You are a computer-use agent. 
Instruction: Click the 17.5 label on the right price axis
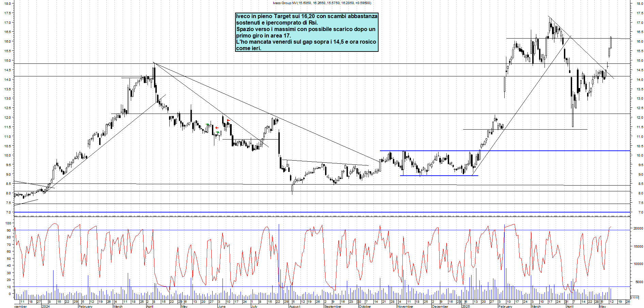640,13
